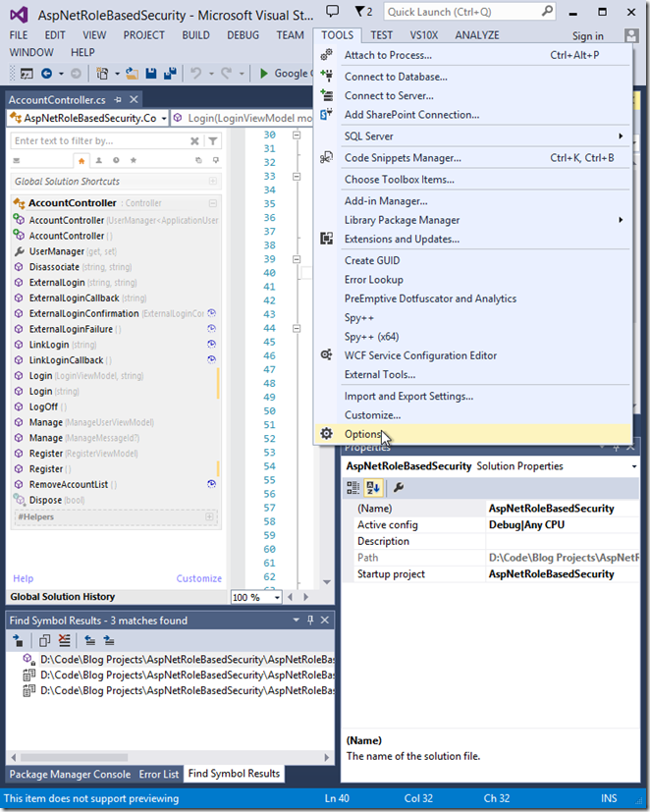Expand the #Helpers region
Viewport: 650px width, 812px height.
click(209, 516)
